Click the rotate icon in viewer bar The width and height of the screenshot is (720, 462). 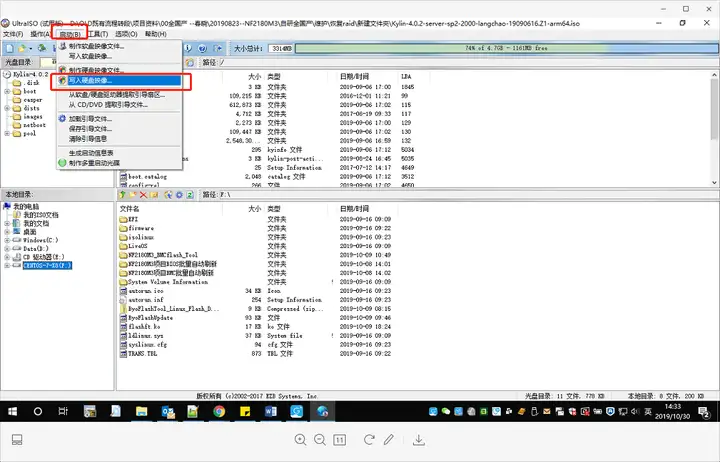369,440
